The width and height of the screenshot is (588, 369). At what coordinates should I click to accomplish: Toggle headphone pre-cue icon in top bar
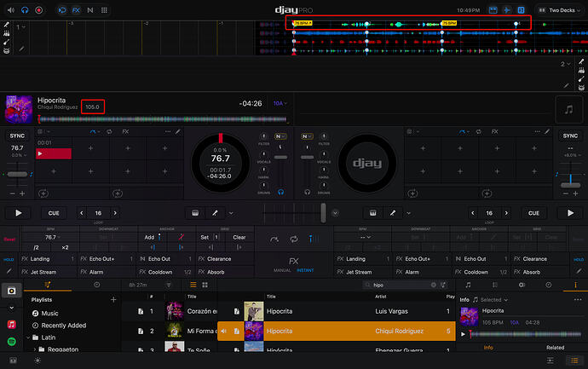pos(25,10)
